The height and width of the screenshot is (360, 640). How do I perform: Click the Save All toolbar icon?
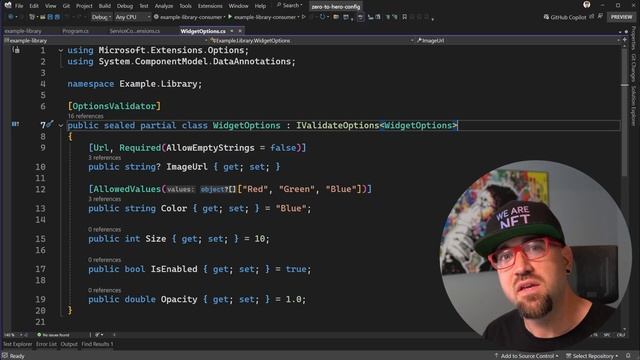click(x=57, y=17)
